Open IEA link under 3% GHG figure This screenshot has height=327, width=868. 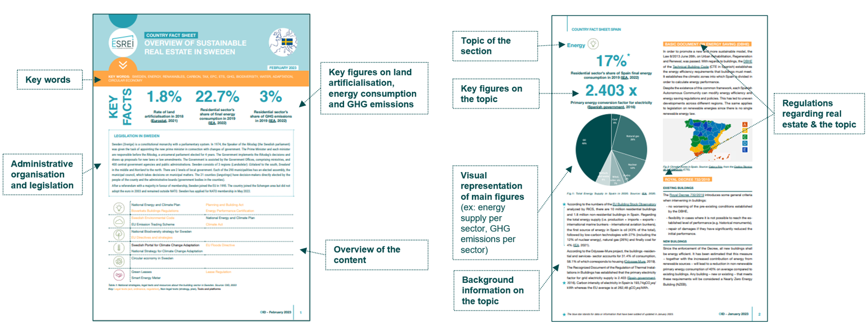point(272,120)
